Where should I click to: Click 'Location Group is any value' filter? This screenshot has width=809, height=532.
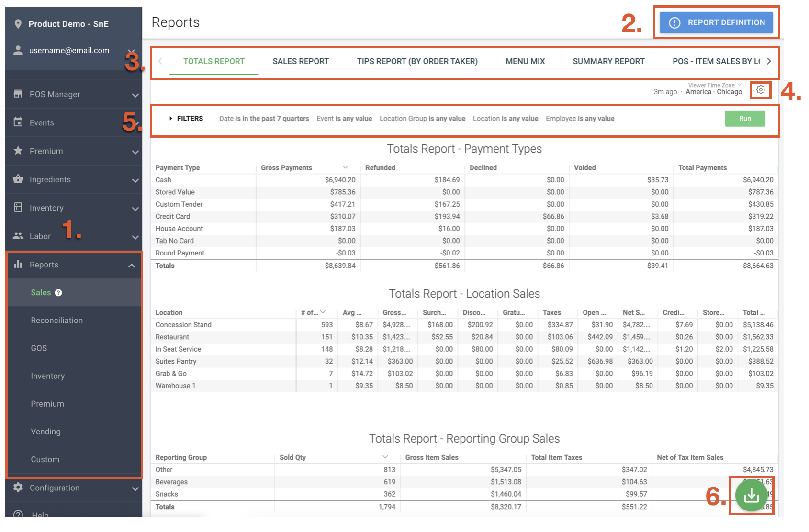click(422, 119)
